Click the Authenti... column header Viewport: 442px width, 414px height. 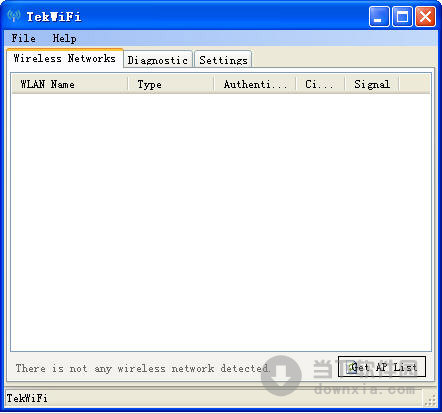[255, 84]
